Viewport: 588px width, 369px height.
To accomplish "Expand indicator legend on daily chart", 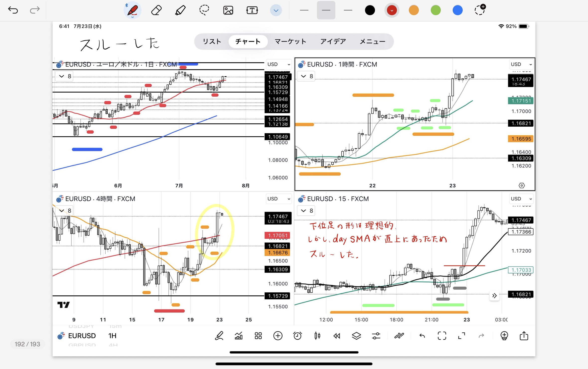I will 65,76.
